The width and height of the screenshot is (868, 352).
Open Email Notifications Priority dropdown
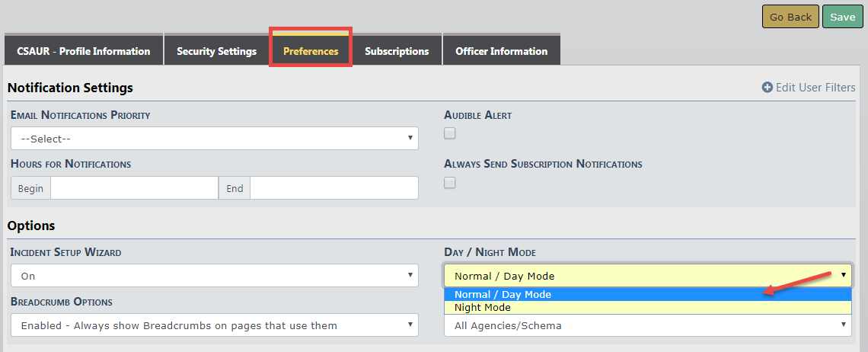[214, 139]
